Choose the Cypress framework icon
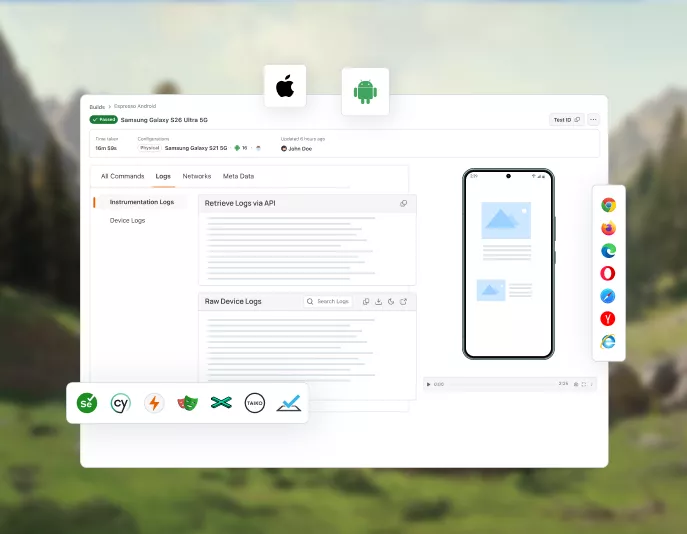Screen dimensions: 687x534 click(x=120, y=403)
